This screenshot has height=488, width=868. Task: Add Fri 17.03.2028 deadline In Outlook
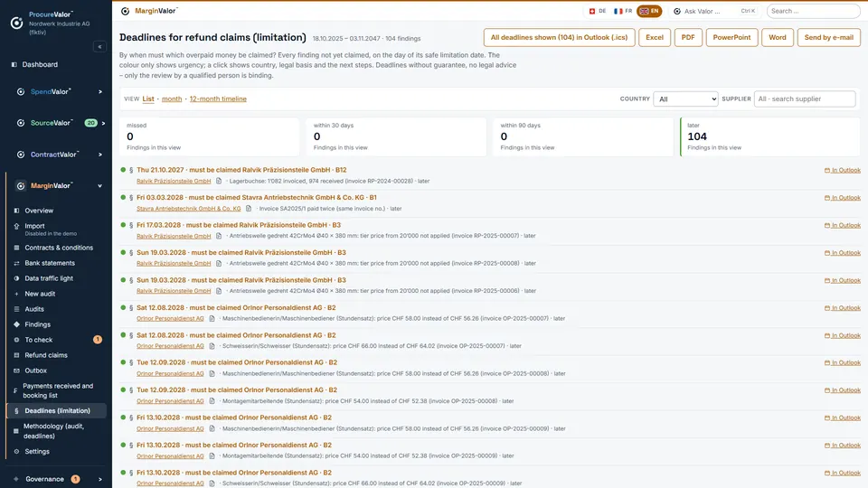click(x=843, y=226)
